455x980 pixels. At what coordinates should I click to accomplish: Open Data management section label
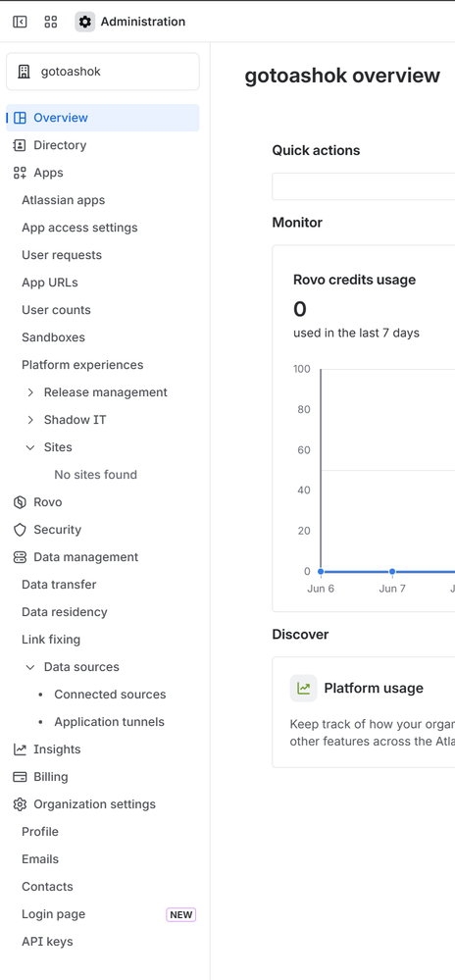click(x=85, y=557)
